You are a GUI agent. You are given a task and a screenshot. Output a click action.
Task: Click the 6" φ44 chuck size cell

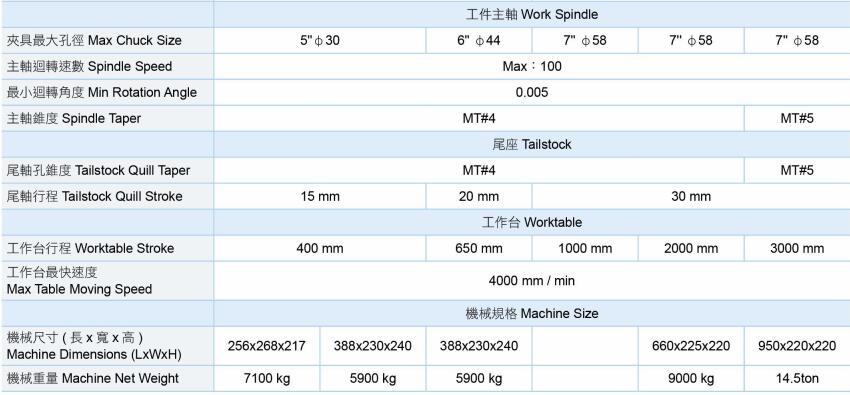pos(479,41)
